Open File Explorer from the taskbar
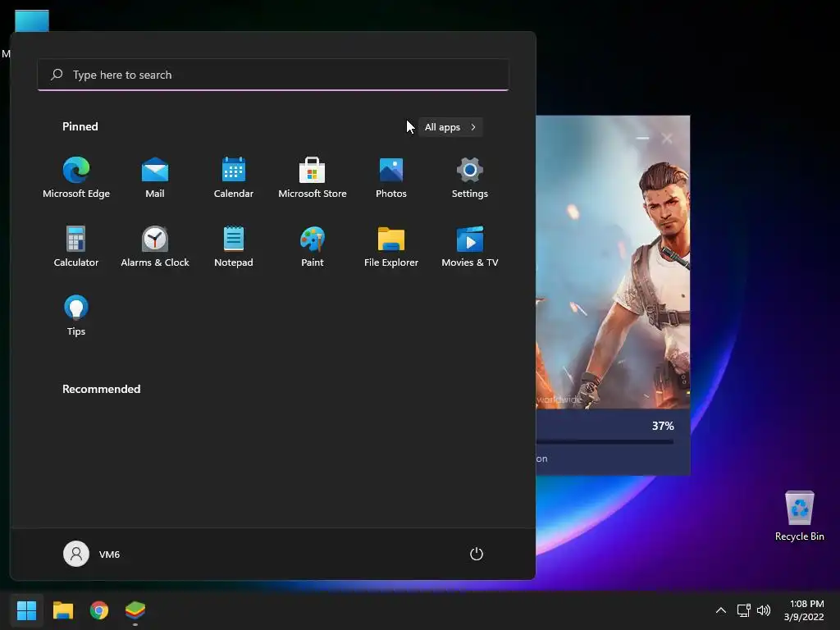This screenshot has height=630, width=840. [62, 610]
